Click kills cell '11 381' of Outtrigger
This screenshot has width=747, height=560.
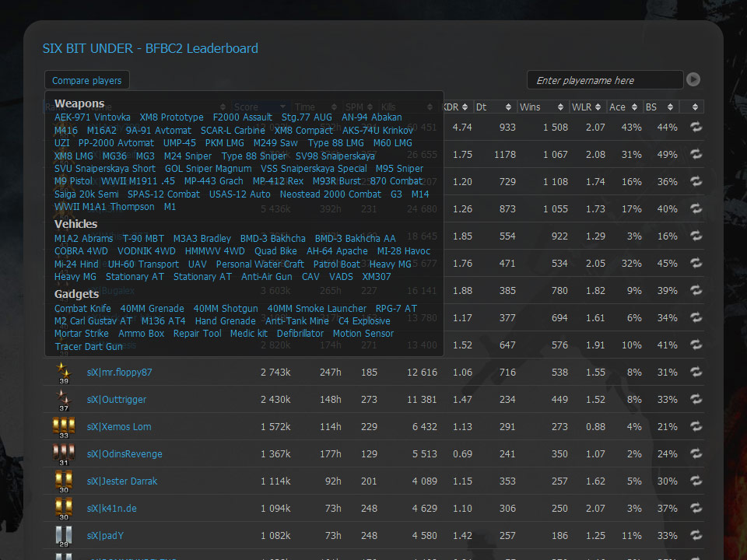tap(422, 400)
